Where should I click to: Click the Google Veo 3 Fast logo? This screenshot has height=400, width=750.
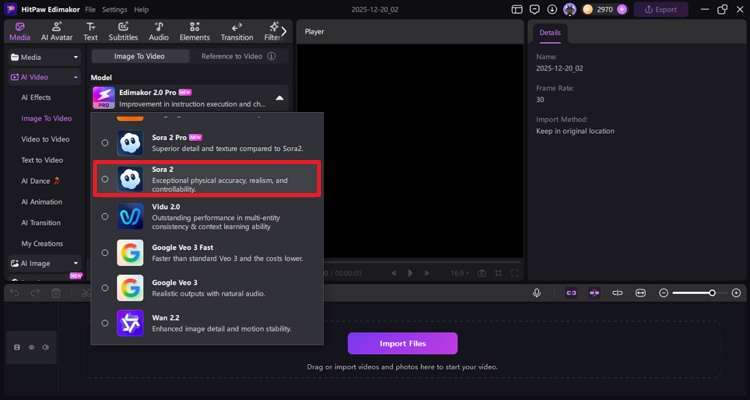click(x=130, y=253)
